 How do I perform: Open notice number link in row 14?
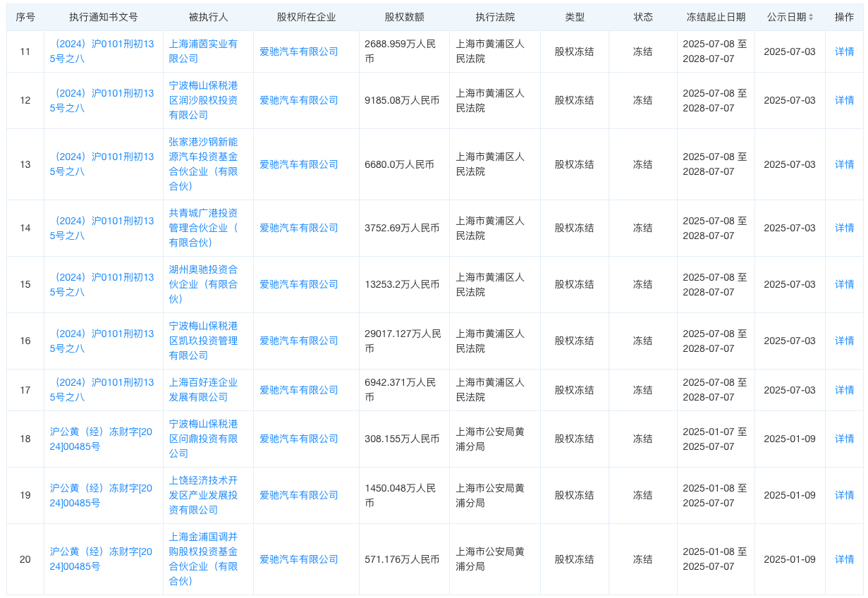click(102, 228)
